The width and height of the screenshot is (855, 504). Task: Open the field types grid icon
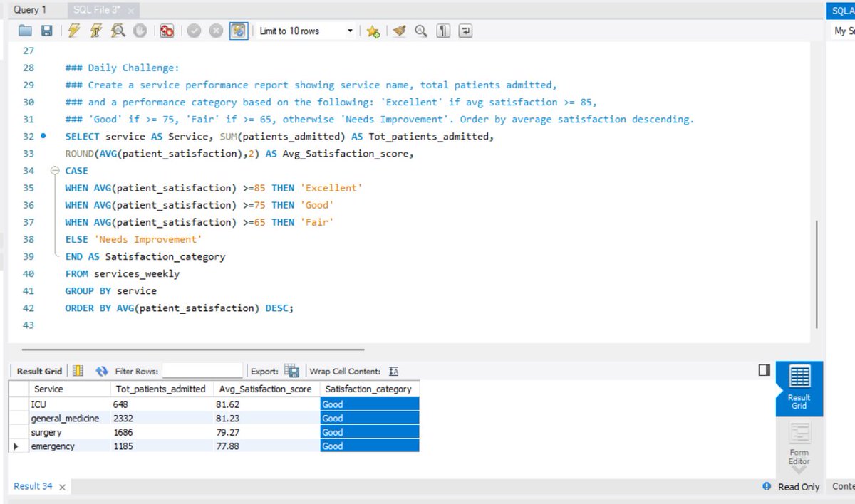click(x=78, y=371)
